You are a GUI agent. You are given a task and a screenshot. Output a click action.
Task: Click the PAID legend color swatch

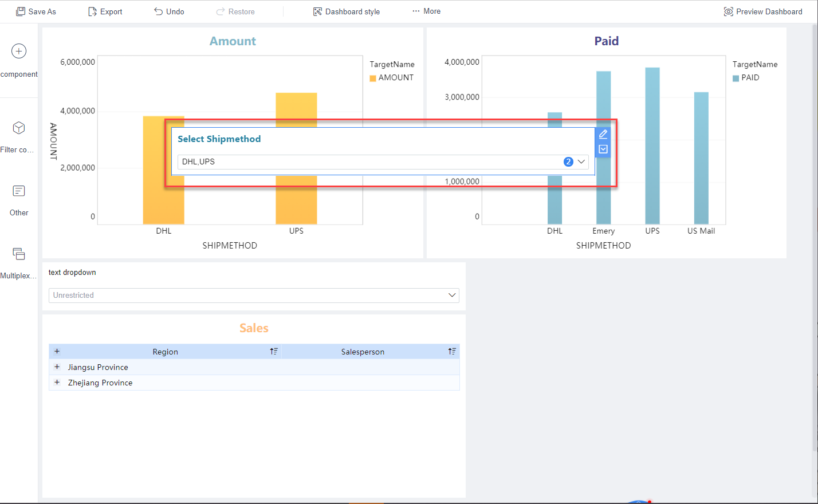[x=736, y=78]
